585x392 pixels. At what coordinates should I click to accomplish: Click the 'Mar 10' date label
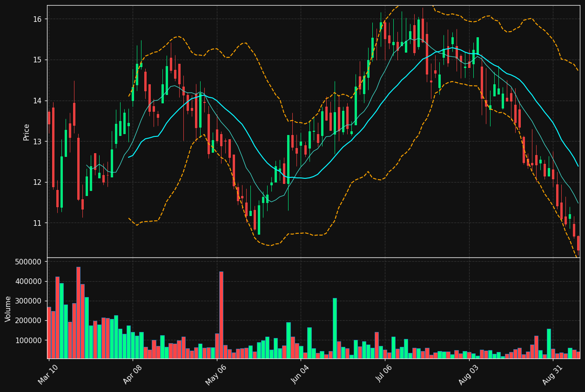(x=48, y=374)
